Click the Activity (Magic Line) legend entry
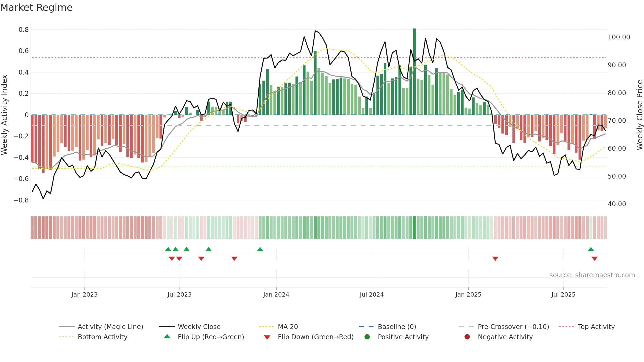This screenshot has width=644, height=362. click(101, 327)
